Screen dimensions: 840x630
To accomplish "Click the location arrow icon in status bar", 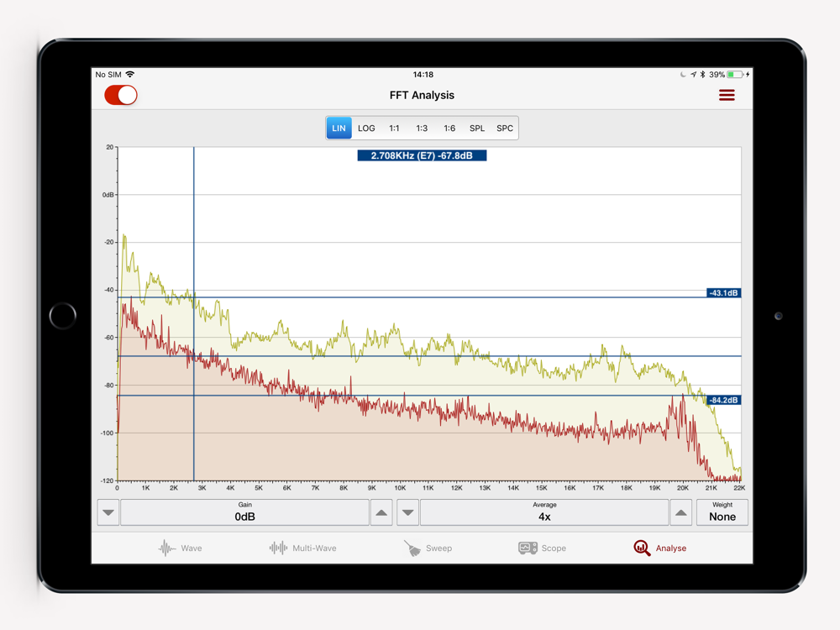I will (x=693, y=75).
